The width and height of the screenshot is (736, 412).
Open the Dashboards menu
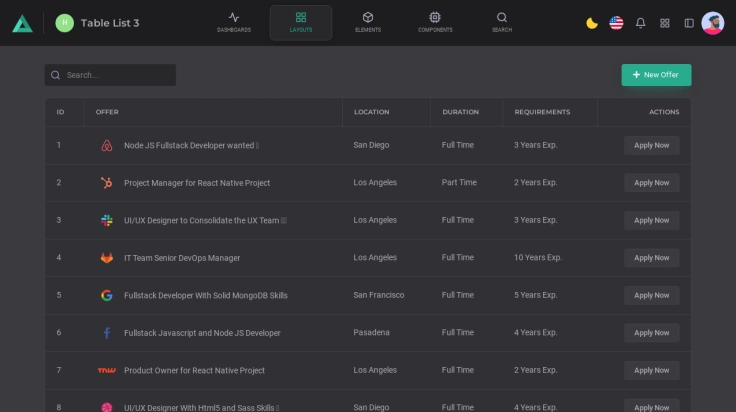coord(234,22)
